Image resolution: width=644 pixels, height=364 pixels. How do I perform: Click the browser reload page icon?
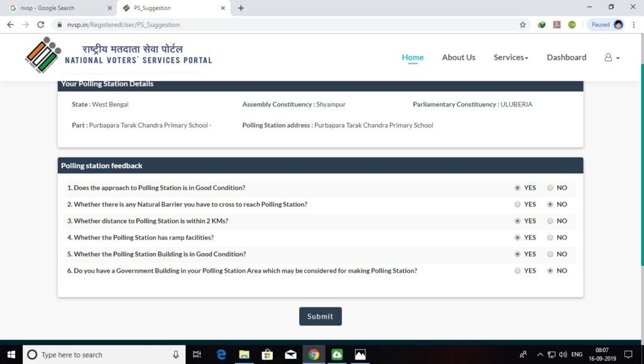[41, 25]
